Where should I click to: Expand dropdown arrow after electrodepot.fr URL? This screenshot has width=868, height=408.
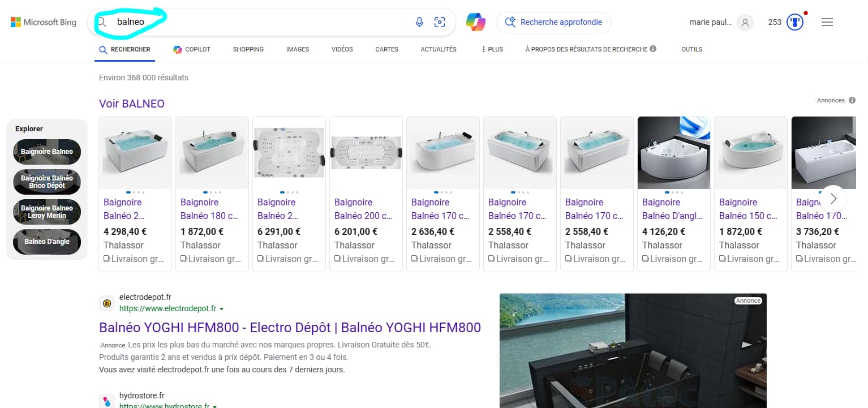[221, 309]
